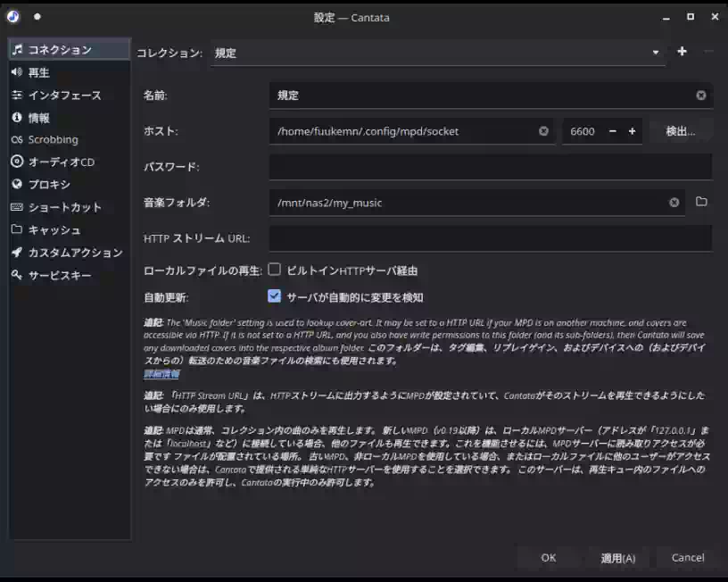This screenshot has width=728, height=582.
Task: Open the 情報 settings page
Action: (69, 118)
